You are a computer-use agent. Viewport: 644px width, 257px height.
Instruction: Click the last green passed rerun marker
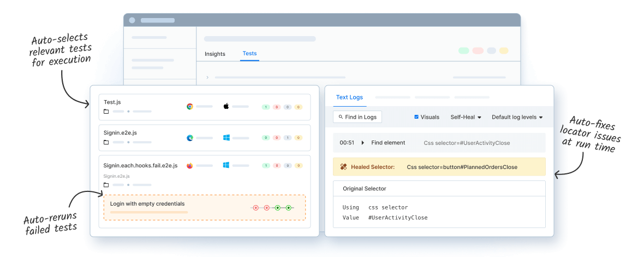point(289,208)
